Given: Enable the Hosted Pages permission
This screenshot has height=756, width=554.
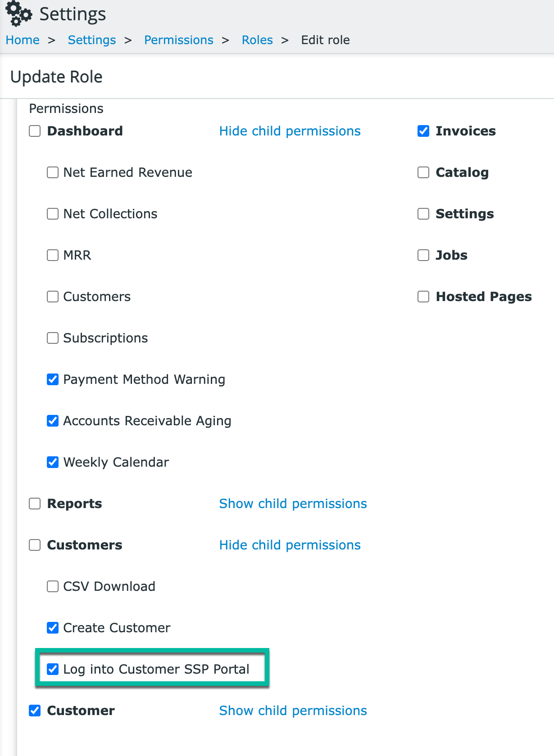Looking at the screenshot, I should point(423,297).
